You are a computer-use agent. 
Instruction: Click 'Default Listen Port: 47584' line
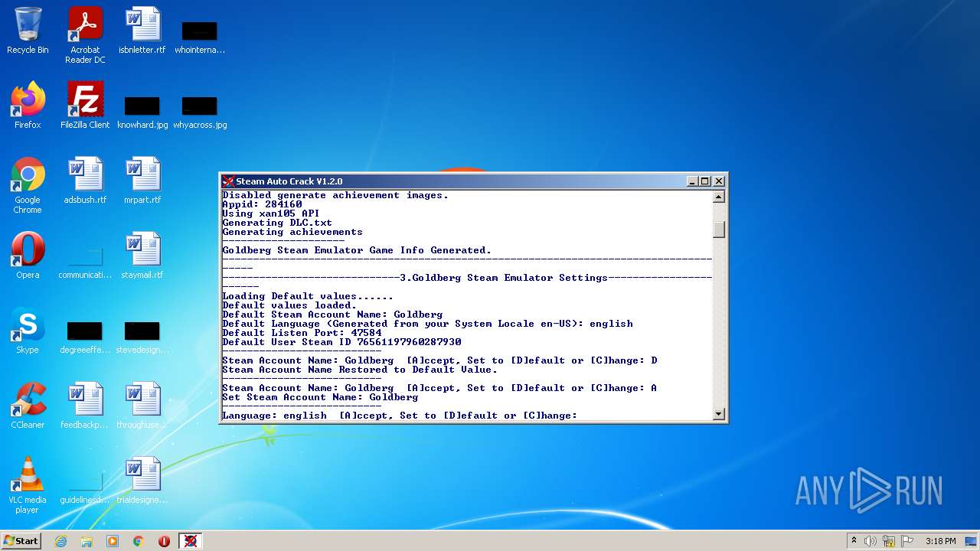pos(302,333)
